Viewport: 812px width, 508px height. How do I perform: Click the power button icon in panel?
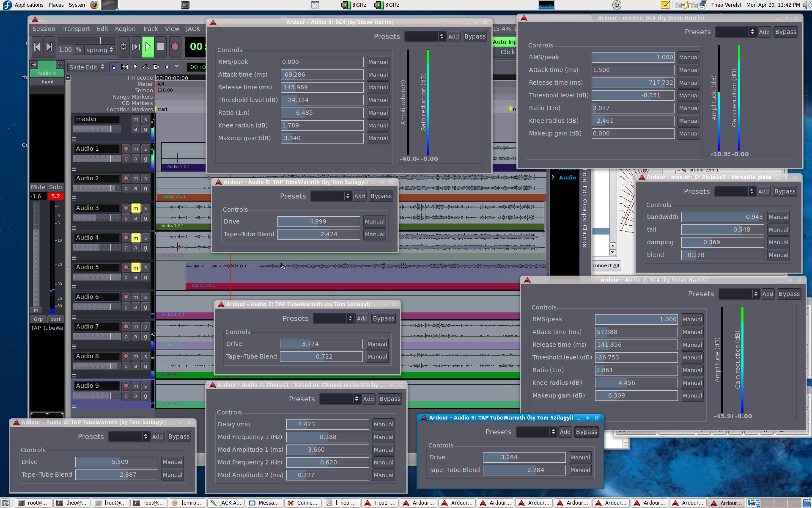point(617,5)
